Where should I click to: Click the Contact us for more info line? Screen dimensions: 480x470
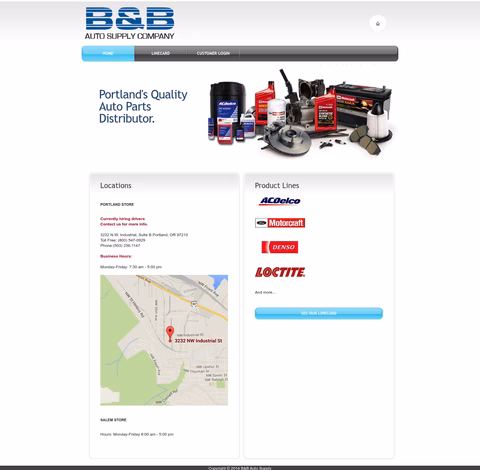pos(124,224)
